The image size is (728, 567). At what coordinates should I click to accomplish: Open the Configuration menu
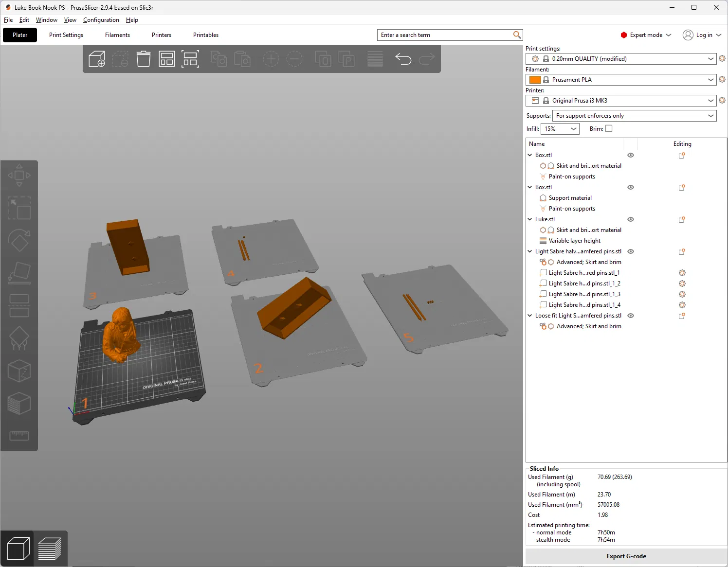(x=101, y=20)
